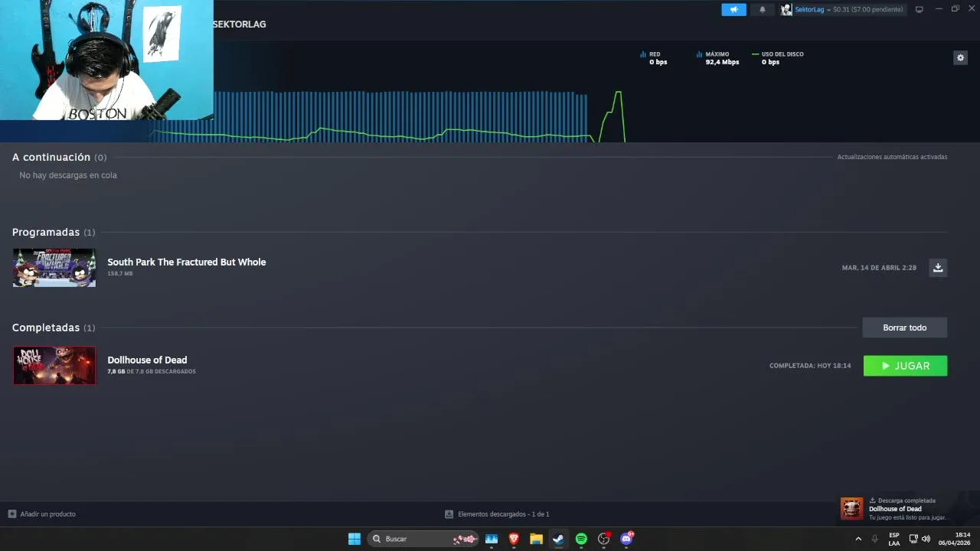Click Actualizaciones automáticas activadas text
This screenshot has width=980, height=551.
click(x=892, y=157)
